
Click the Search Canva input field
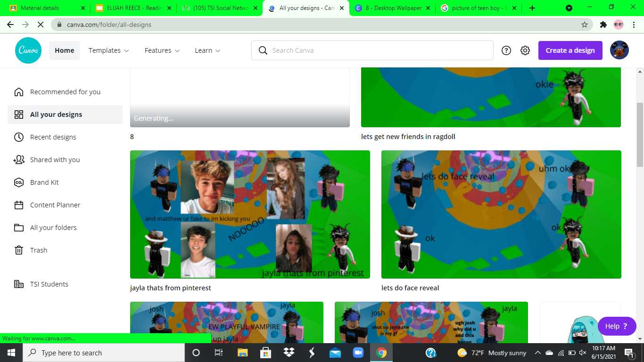tap(377, 50)
